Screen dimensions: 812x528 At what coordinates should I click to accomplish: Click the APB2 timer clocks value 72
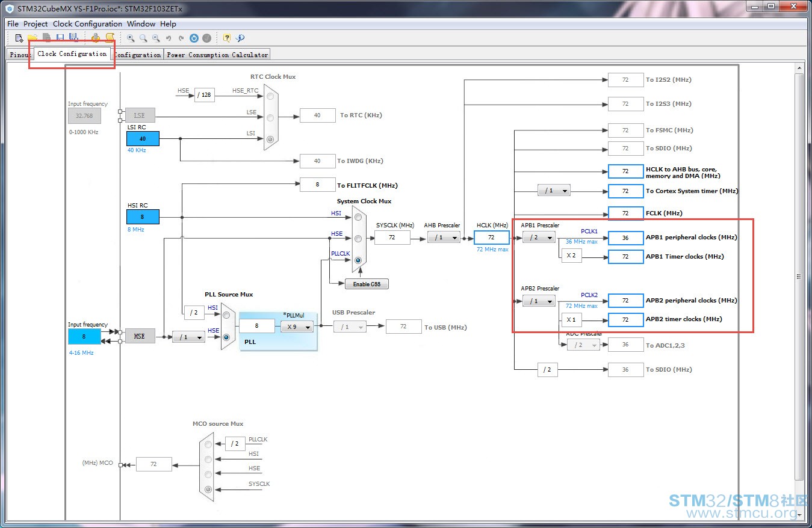625,319
